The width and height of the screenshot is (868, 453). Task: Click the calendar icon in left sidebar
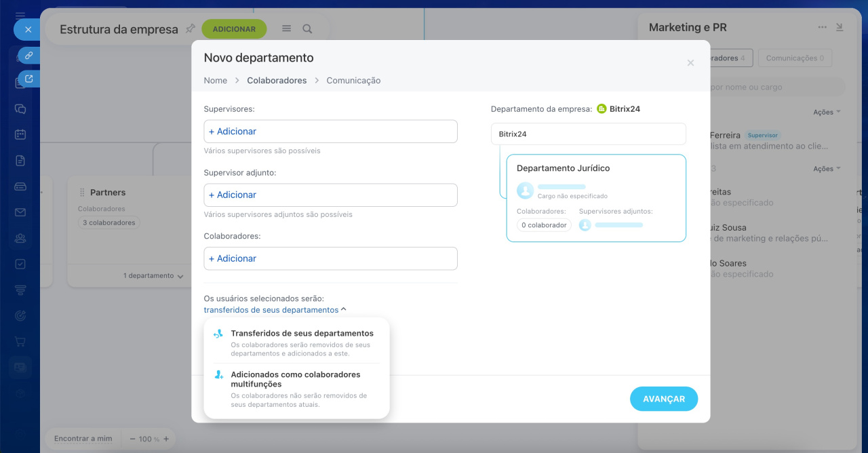(x=20, y=134)
